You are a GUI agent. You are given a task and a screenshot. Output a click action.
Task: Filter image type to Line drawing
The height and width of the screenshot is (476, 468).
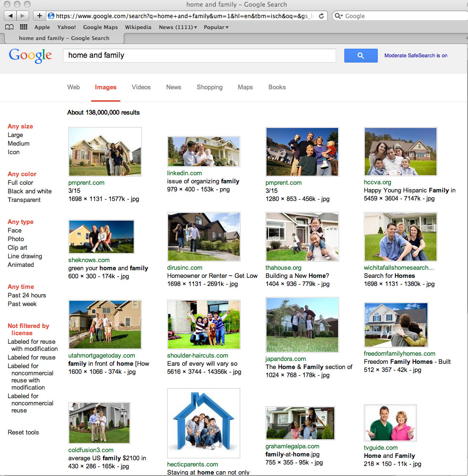[x=25, y=256]
